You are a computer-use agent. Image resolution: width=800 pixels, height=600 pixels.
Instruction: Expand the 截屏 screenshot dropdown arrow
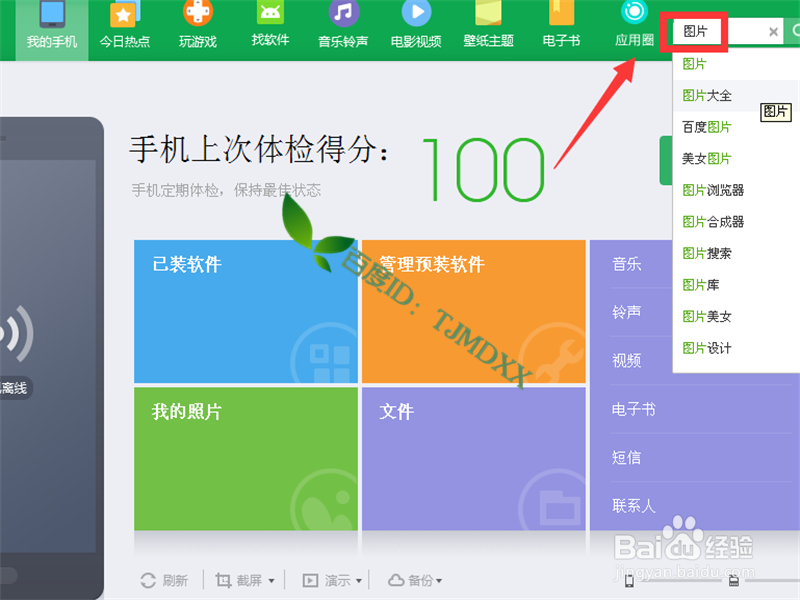coord(271,579)
